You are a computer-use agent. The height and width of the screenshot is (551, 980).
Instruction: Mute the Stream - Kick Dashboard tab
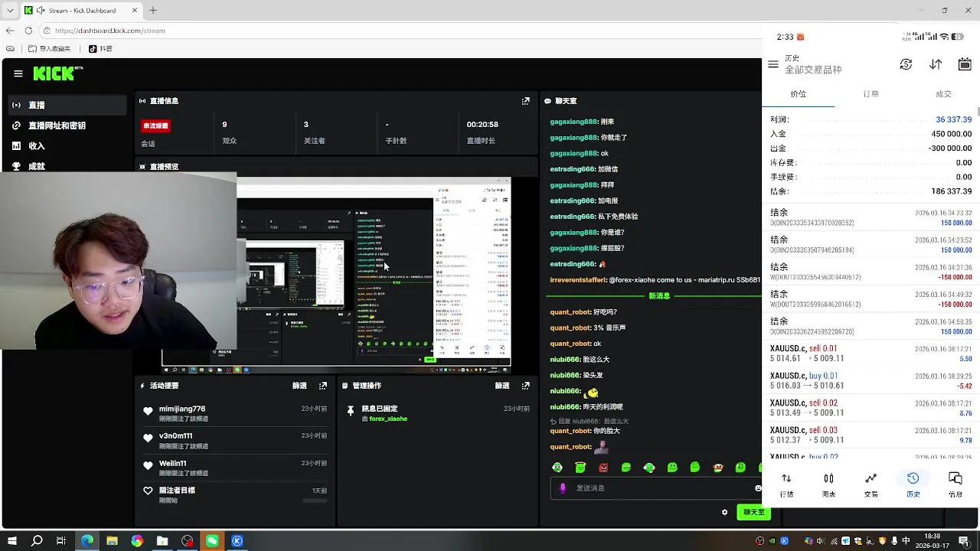(39, 11)
